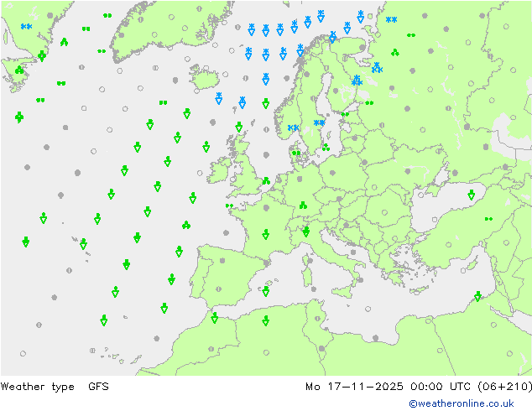
Task: Click the shower symbol over northern Algeria
Action: coord(266,320)
